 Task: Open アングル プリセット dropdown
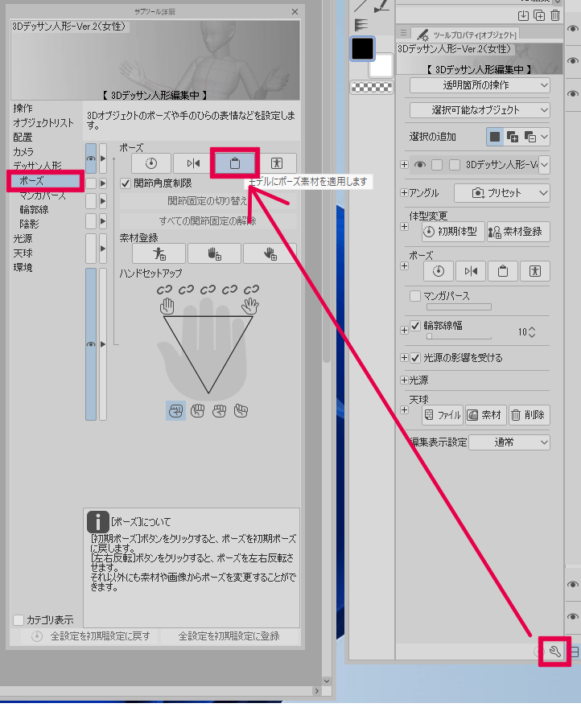(502, 193)
